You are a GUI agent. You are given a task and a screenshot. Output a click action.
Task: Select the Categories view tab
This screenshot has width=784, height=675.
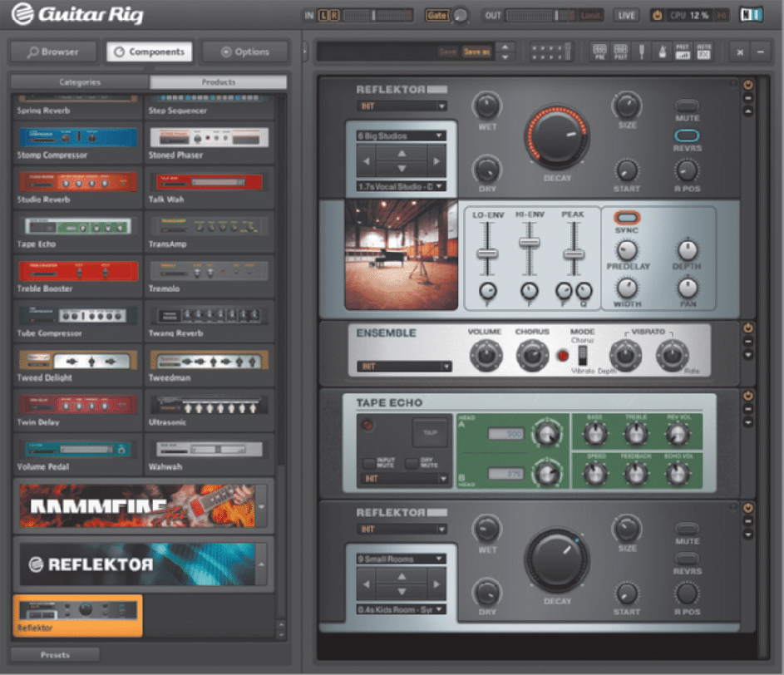[x=80, y=82]
